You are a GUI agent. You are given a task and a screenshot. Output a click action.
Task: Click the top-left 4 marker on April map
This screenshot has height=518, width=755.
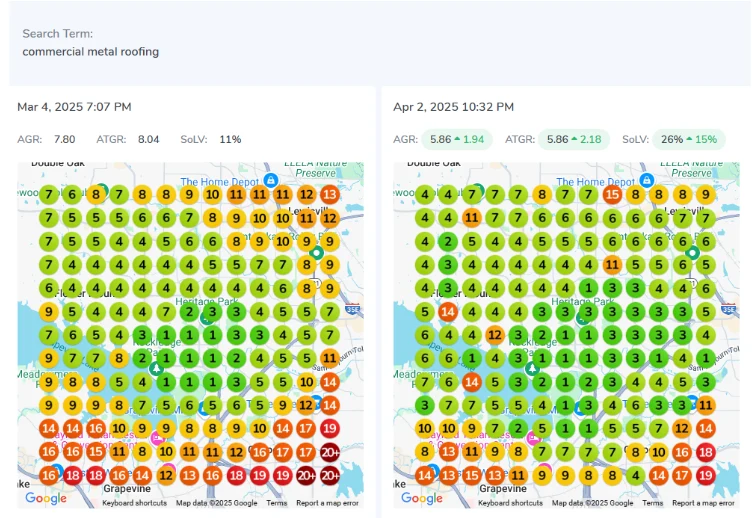(x=425, y=195)
